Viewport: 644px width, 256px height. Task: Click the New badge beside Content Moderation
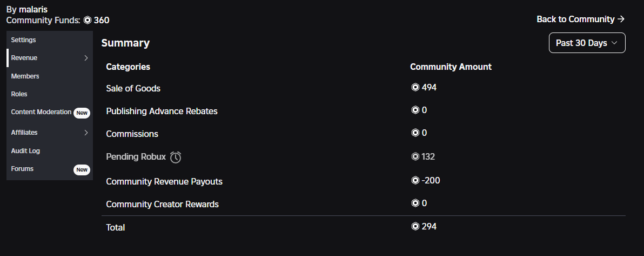click(82, 113)
